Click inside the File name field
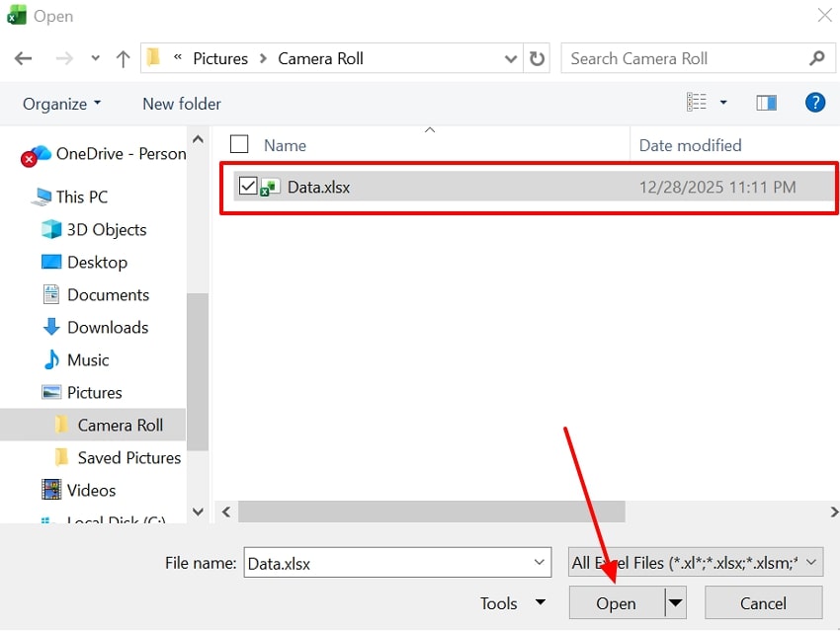Screen dimensions: 840x631 point(395,562)
